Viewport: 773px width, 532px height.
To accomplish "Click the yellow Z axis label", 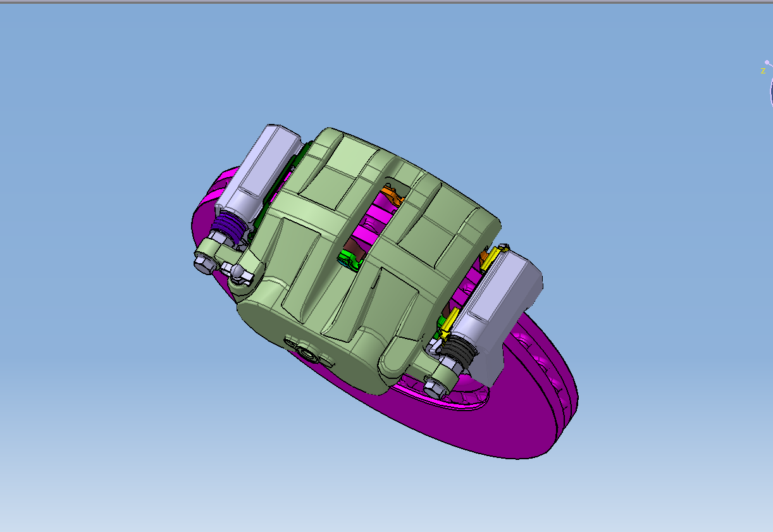I will click(x=763, y=71).
